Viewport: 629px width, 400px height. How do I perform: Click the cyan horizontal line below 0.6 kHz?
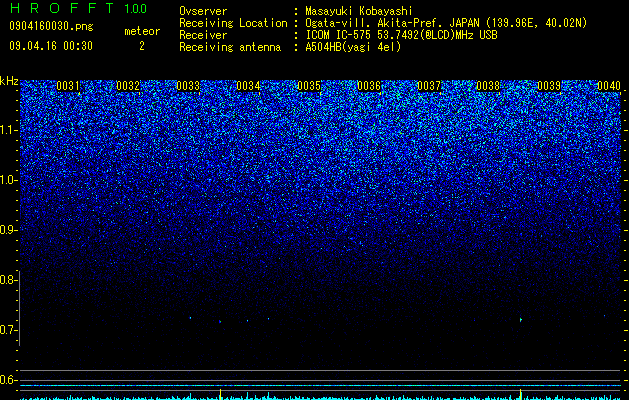tap(320, 386)
